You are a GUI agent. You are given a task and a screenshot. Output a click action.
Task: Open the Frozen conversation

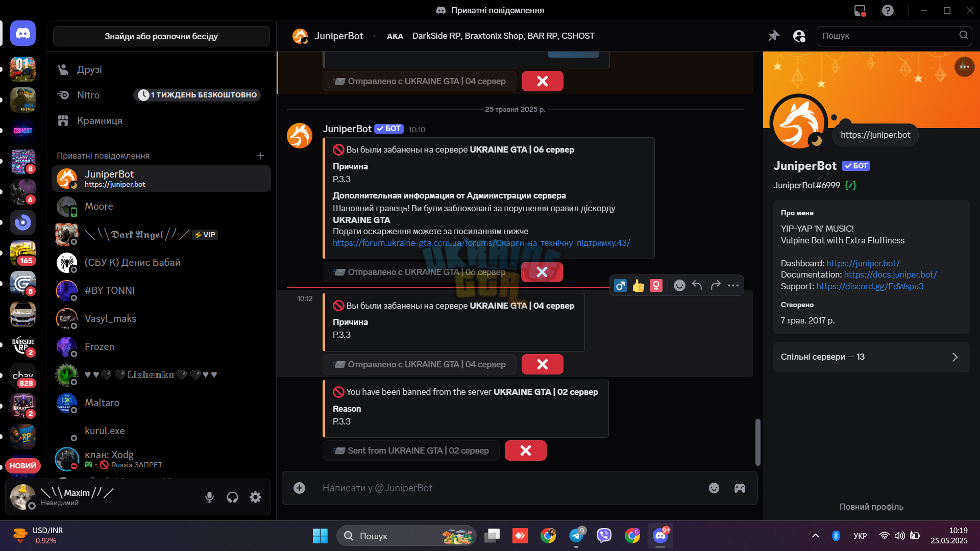point(161,347)
